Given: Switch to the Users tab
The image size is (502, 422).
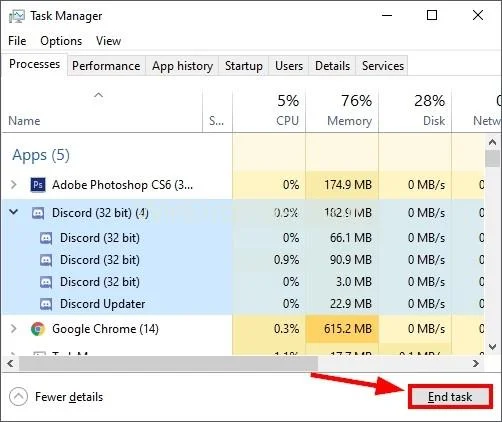Looking at the screenshot, I should pos(289,66).
